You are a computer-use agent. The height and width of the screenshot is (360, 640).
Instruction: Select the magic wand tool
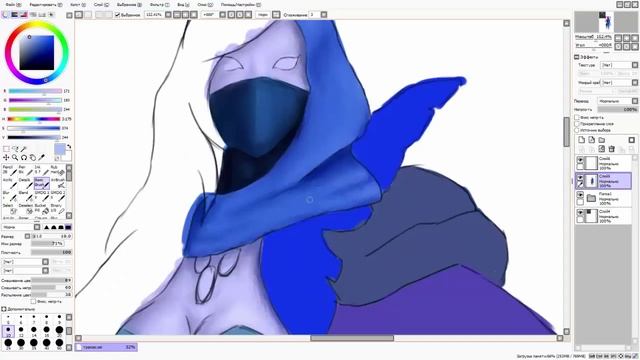click(24, 149)
